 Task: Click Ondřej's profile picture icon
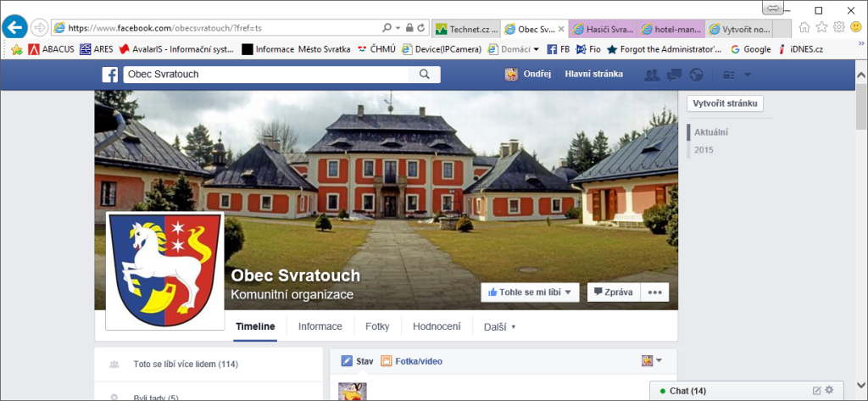click(x=511, y=75)
